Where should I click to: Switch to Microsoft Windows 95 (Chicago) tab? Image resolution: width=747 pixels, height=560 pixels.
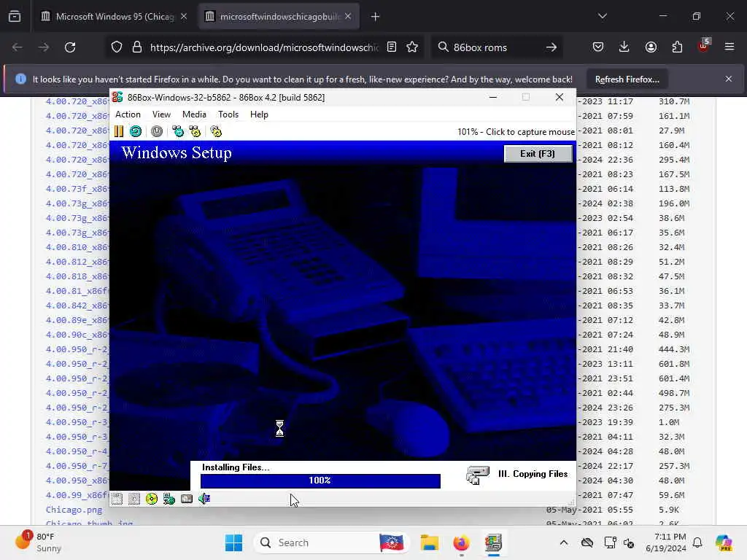(115, 17)
